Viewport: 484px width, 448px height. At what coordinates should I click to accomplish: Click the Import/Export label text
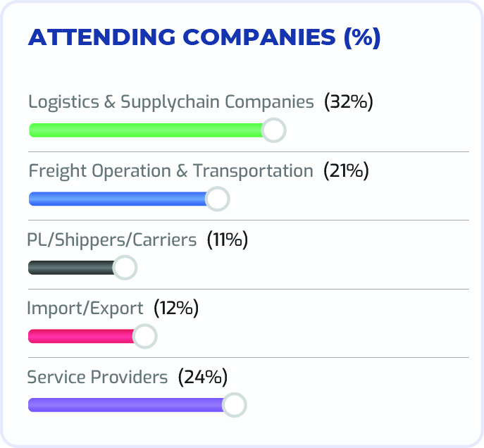point(85,309)
